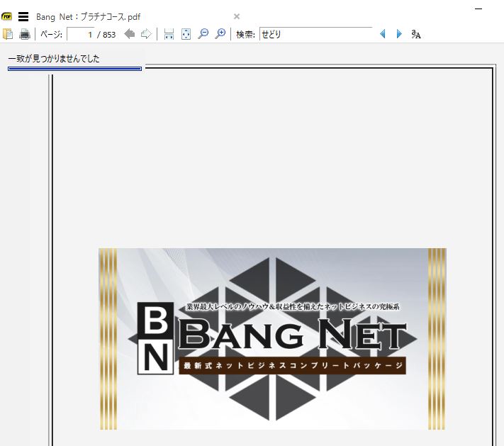Click the ページ: label
This screenshot has height=446, width=504.
pyautogui.click(x=52, y=34)
